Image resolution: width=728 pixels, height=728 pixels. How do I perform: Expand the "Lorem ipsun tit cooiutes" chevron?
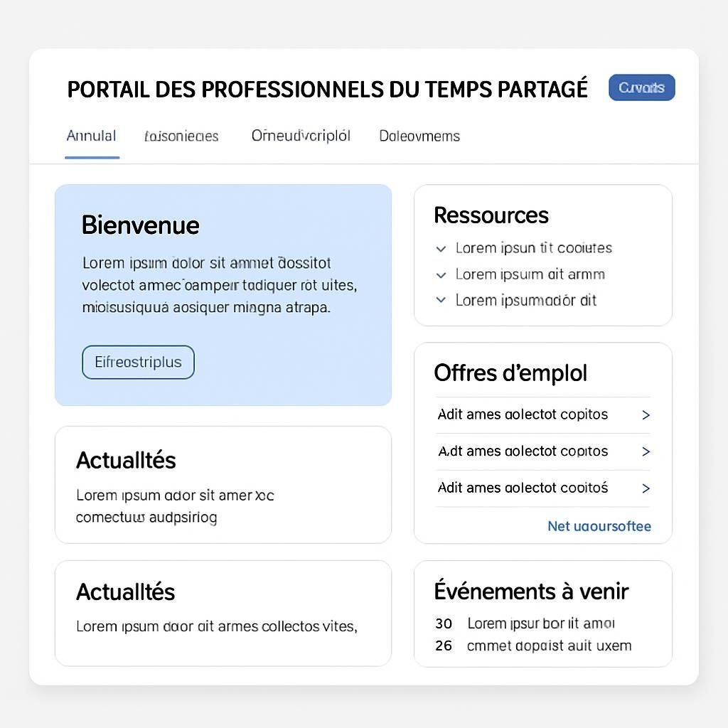point(441,248)
